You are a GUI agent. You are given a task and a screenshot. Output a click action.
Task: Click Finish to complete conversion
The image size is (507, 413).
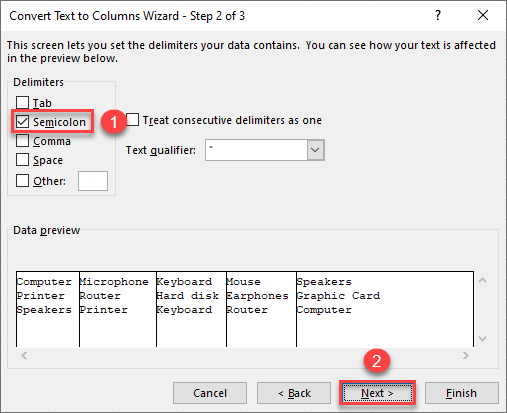[462, 393]
